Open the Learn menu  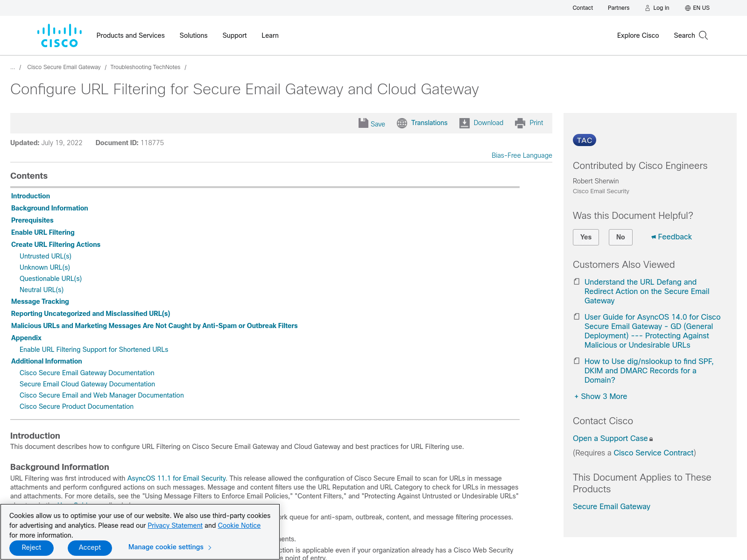pos(270,35)
